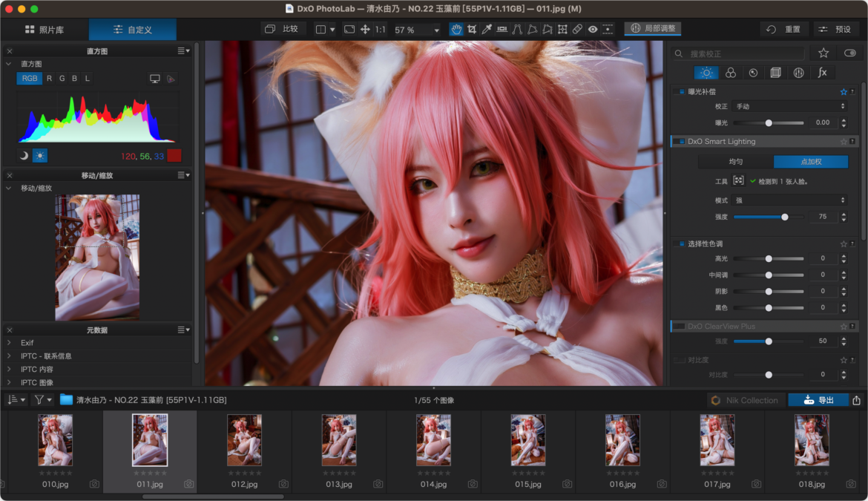
Task: Open the repair bandage tool
Action: click(x=577, y=30)
